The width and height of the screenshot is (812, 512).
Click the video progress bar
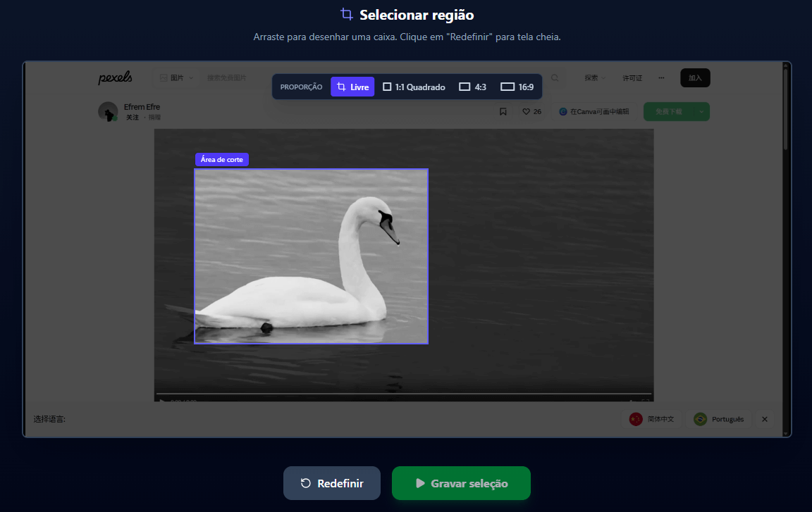[404, 394]
